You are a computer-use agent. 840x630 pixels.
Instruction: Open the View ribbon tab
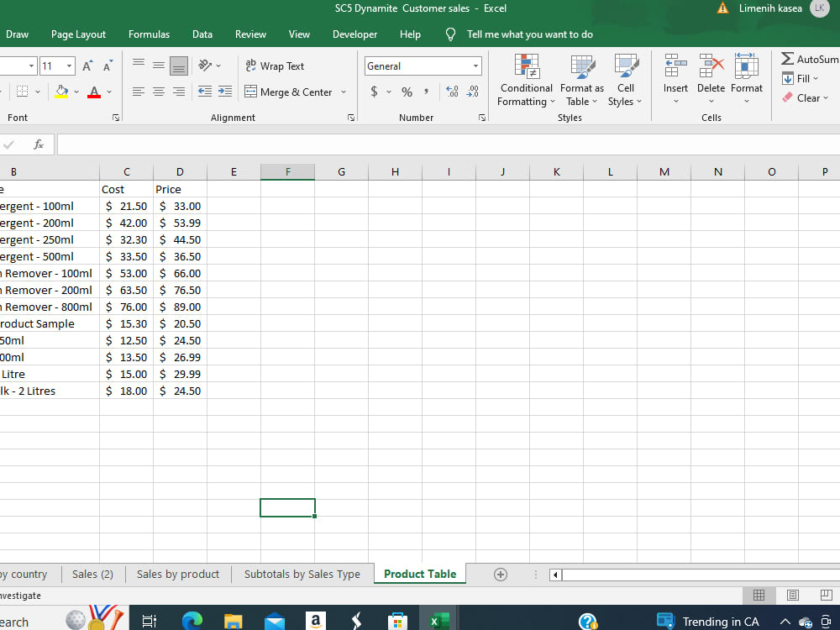click(x=299, y=34)
